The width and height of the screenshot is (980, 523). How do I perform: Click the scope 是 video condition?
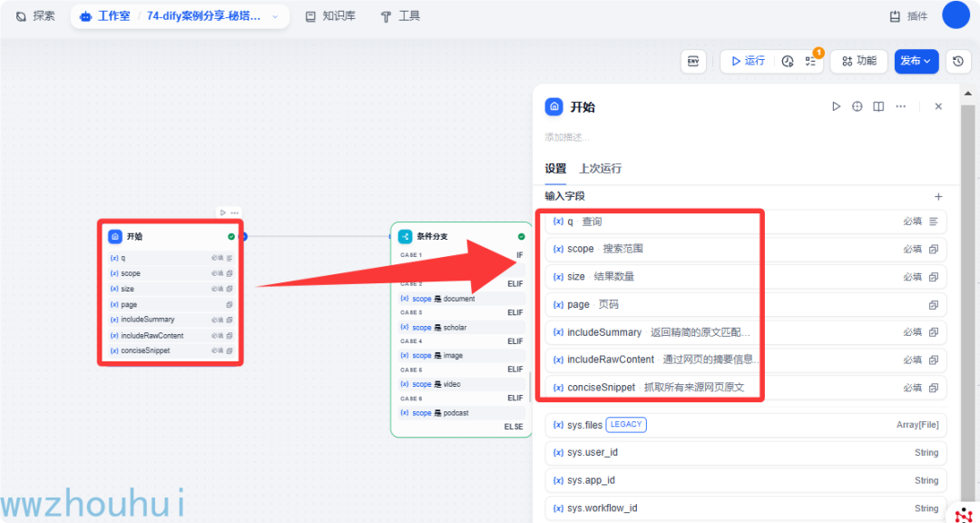[x=461, y=384]
